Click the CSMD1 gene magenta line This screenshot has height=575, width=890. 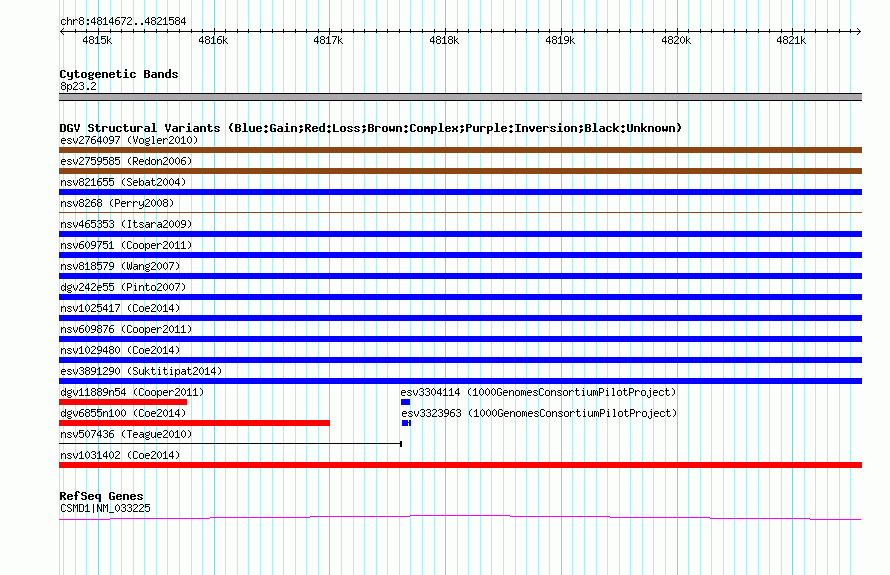(x=460, y=517)
